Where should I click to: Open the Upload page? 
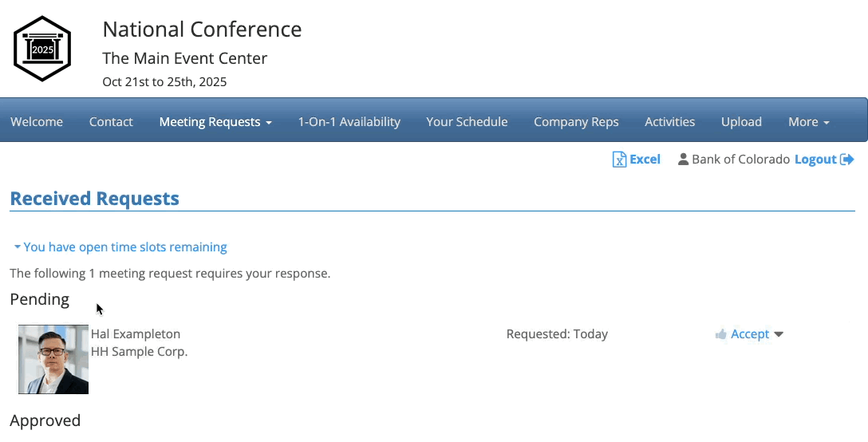point(741,122)
